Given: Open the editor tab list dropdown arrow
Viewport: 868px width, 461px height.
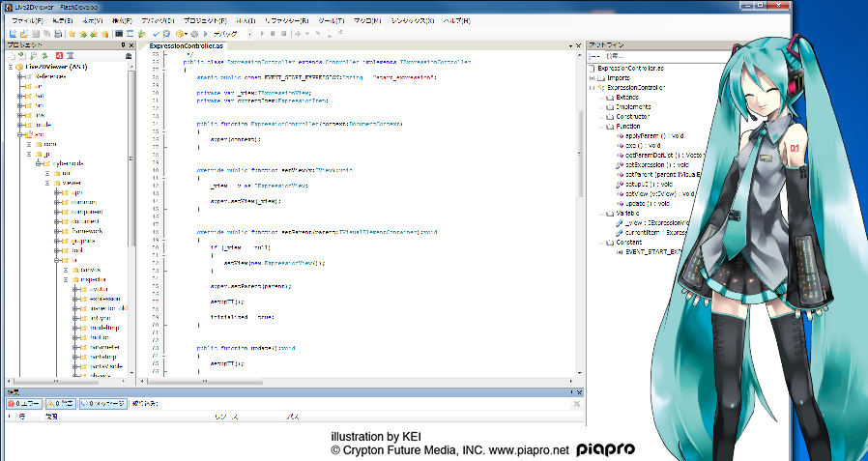Looking at the screenshot, I should point(570,45).
